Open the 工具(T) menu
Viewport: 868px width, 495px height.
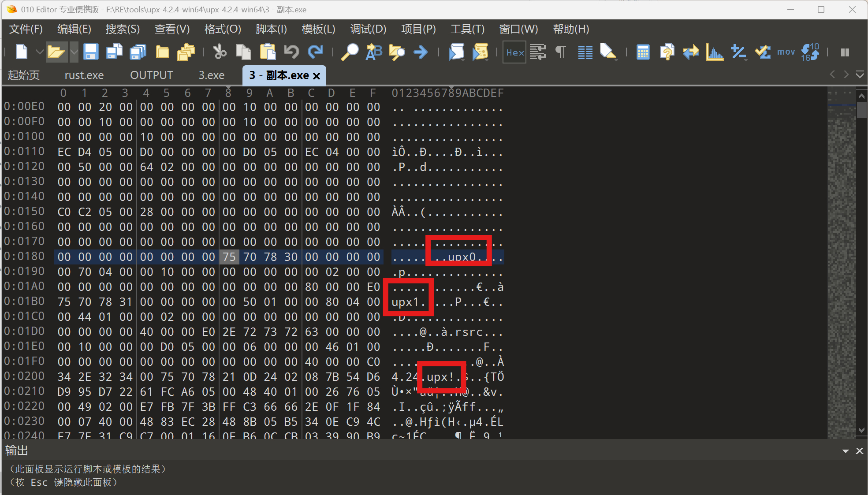click(467, 29)
